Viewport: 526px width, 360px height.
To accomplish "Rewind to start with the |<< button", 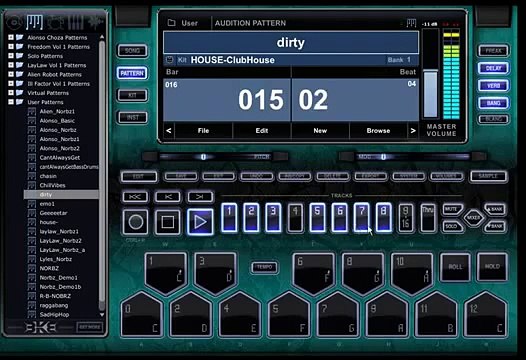I will 135,197.
